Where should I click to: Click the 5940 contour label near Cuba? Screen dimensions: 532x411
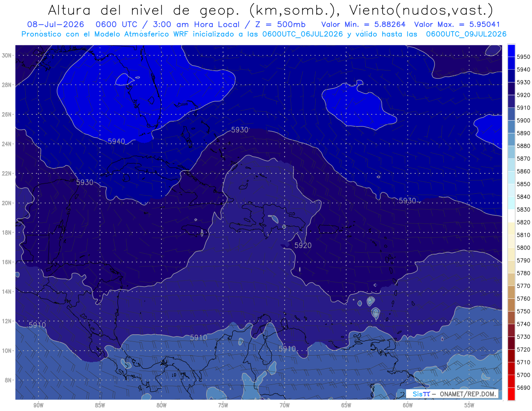tap(116, 141)
